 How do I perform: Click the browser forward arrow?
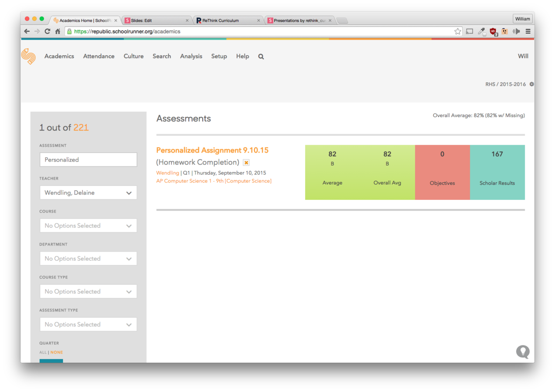(x=37, y=31)
